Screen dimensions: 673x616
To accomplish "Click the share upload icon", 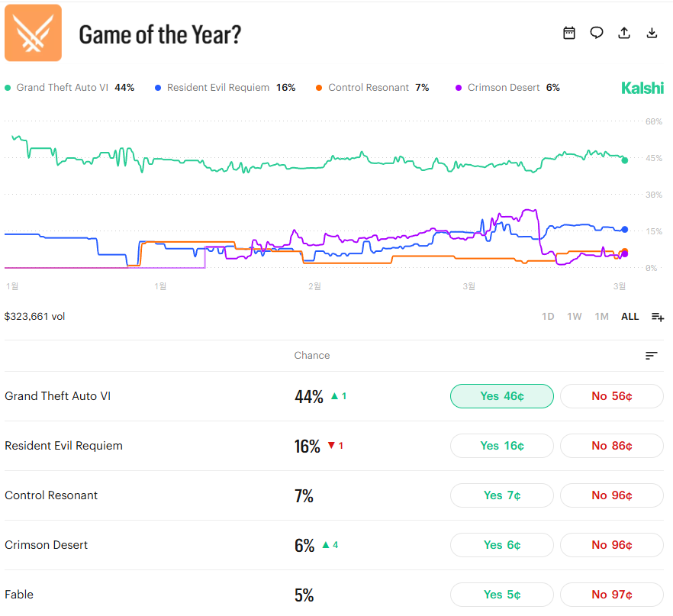I will point(624,33).
